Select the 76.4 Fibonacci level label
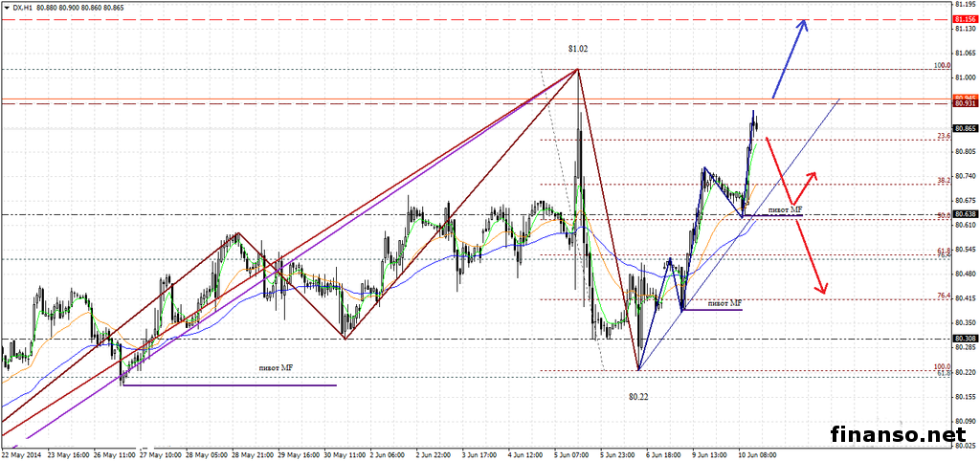 [941, 296]
